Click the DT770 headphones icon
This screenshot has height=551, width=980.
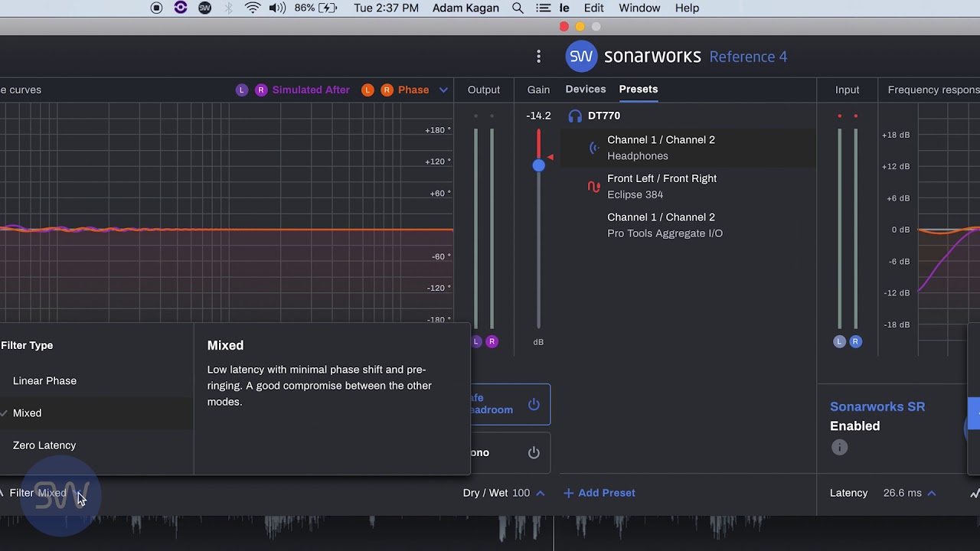tap(575, 116)
